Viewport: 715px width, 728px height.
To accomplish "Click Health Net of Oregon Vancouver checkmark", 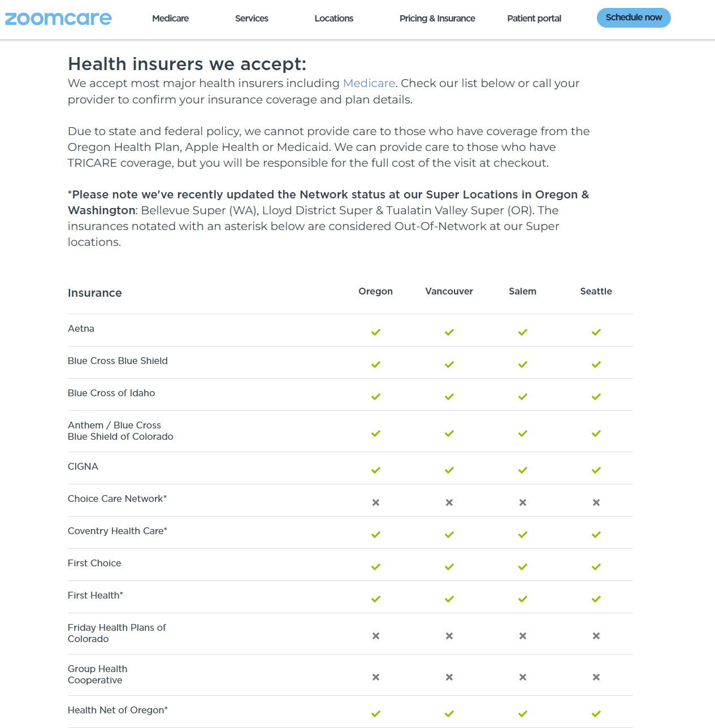I will pos(449,714).
